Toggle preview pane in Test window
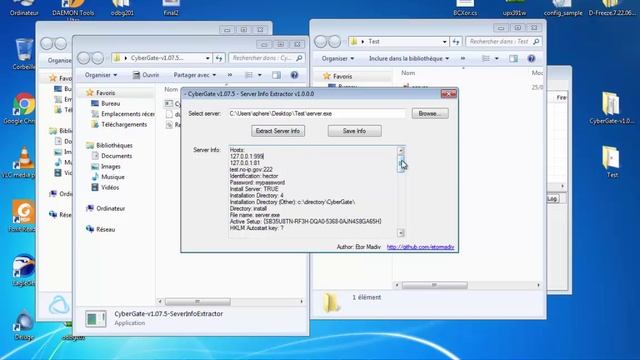 (513, 59)
